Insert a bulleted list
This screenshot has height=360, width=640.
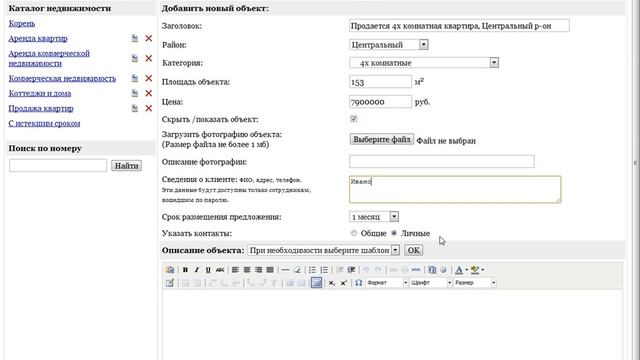click(312, 270)
